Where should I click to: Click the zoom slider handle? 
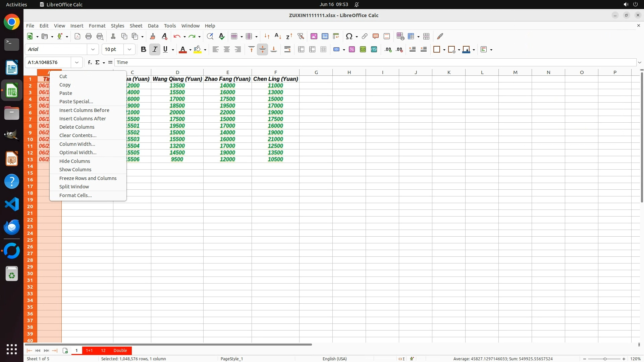(605, 359)
